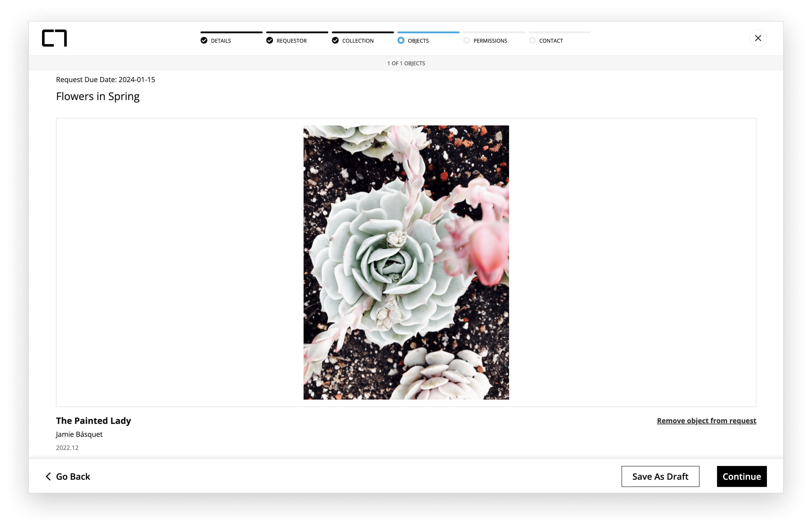The image size is (812, 529).
Task: Select the OBJECTS step label
Action: (x=418, y=41)
